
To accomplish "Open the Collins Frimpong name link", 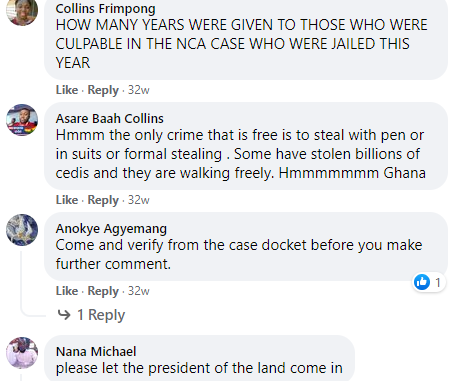I will coord(105,9).
